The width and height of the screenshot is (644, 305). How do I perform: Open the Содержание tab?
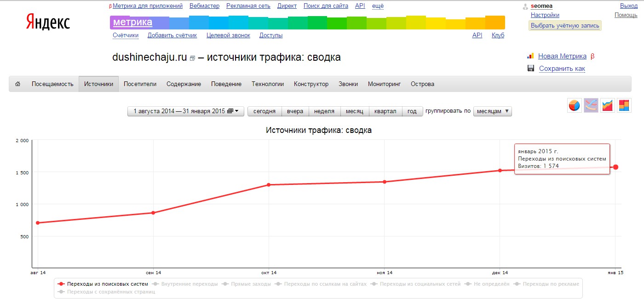(x=184, y=84)
